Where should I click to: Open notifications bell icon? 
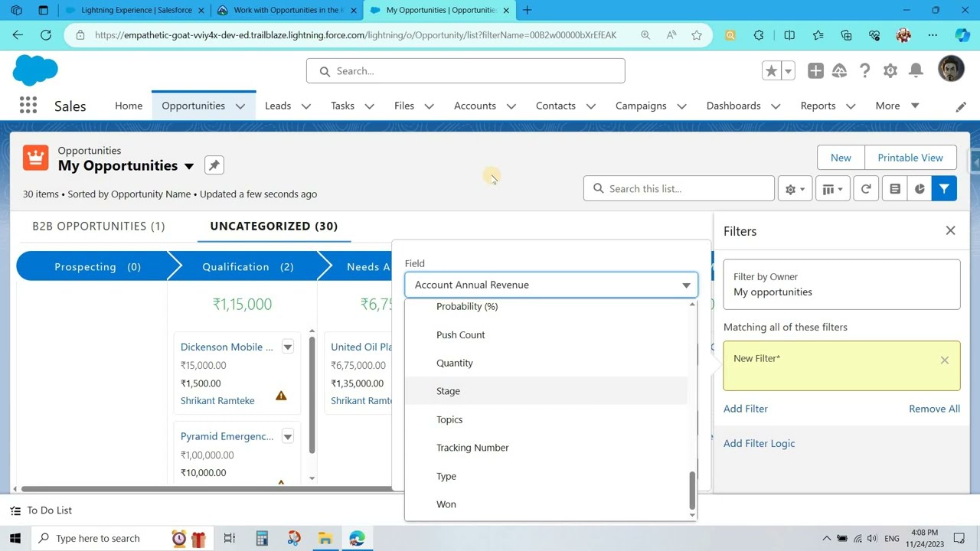[x=916, y=70]
